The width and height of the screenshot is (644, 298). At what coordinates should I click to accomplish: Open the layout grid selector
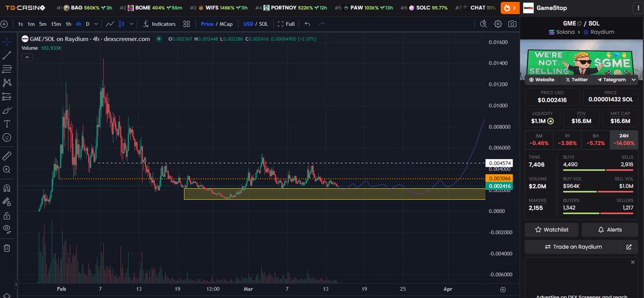[186, 24]
